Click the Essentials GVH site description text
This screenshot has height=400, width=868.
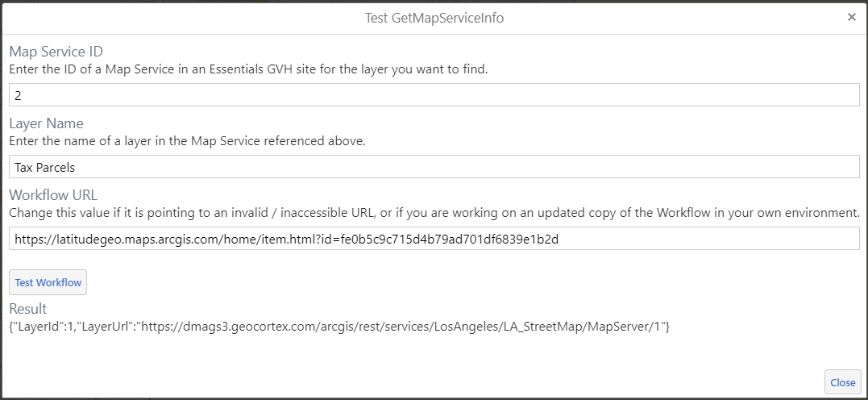(248, 69)
